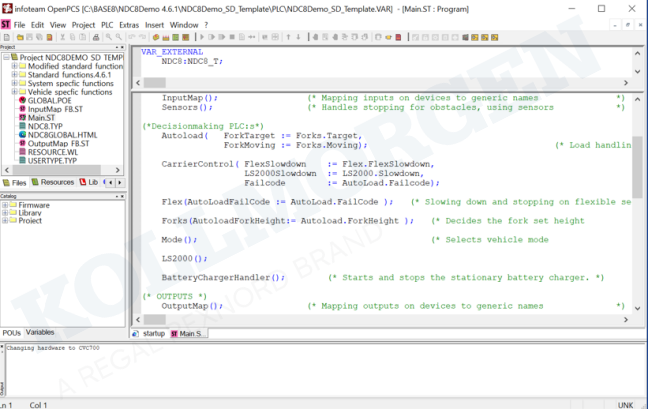Click the code editor vertical scrollbar
The height and width of the screenshot is (409, 648).
(x=637, y=200)
